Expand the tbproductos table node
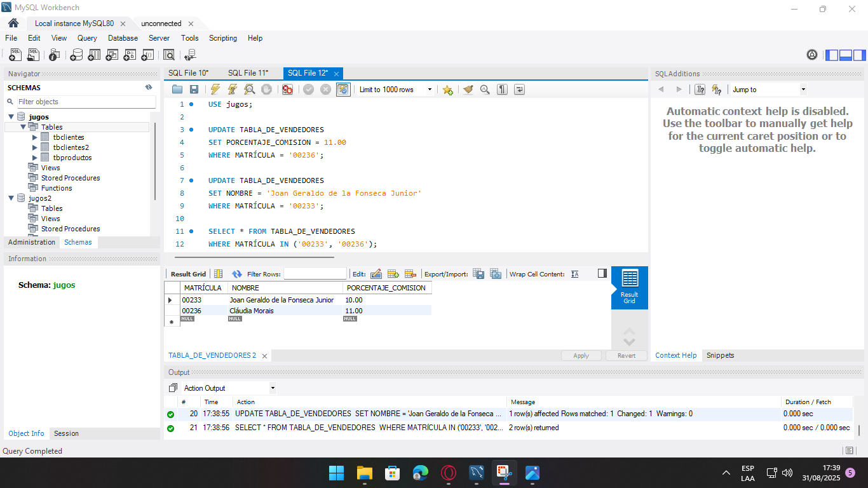868x488 pixels. click(35, 158)
